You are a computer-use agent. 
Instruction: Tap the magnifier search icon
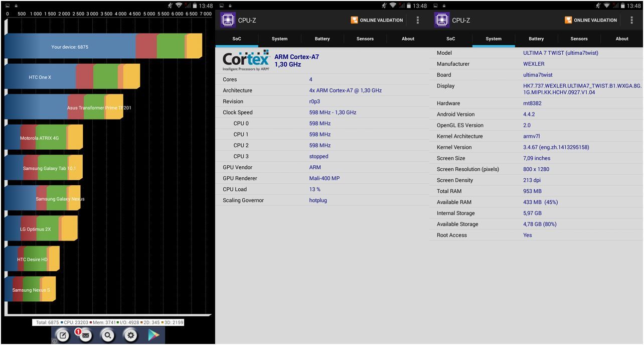(x=108, y=335)
